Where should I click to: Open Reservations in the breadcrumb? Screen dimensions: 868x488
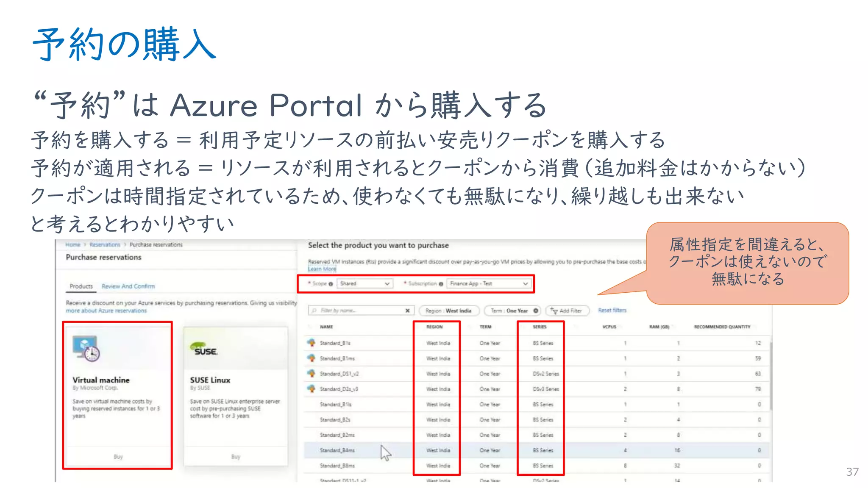point(105,245)
